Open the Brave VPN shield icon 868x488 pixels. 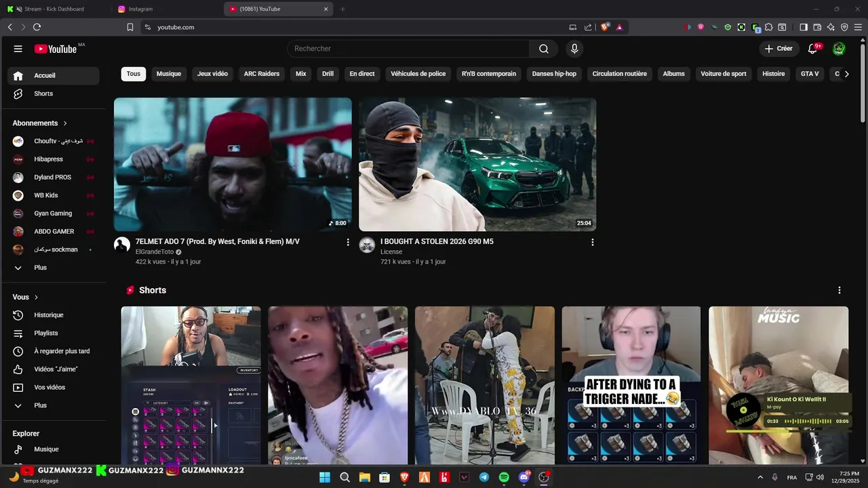[844, 27]
